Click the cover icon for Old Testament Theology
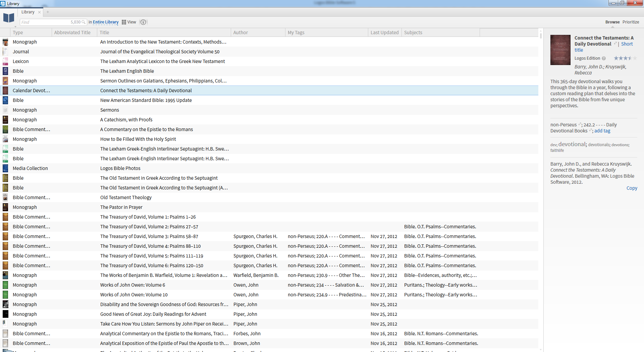644x352 pixels. tap(5, 197)
